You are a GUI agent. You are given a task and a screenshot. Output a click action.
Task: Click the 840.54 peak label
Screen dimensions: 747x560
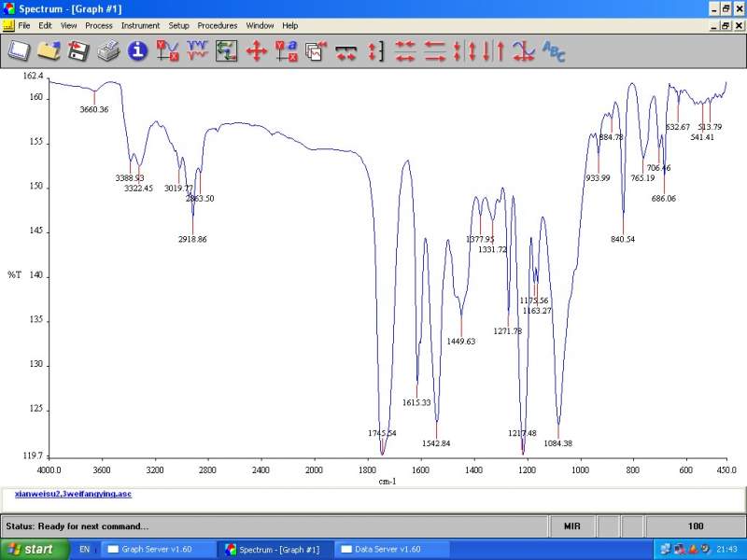(623, 240)
